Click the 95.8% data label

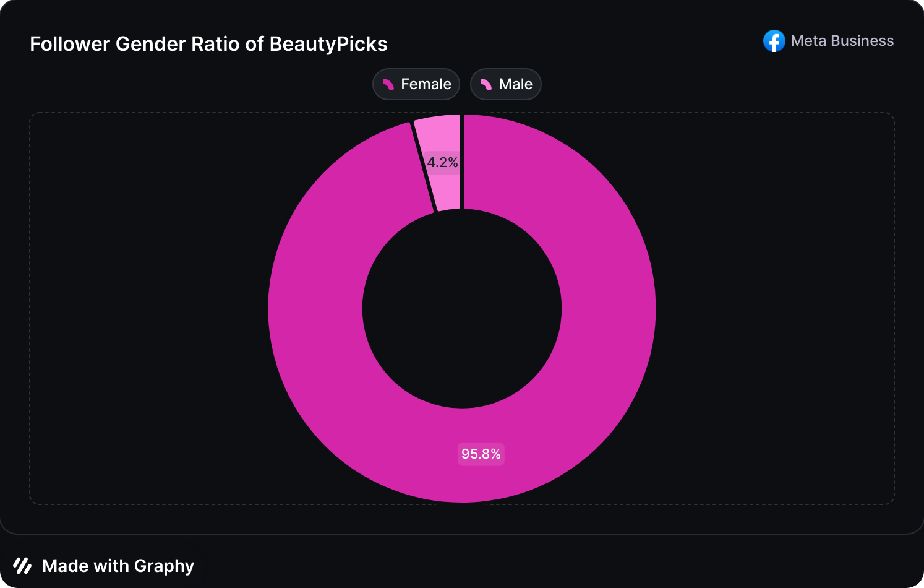481,454
